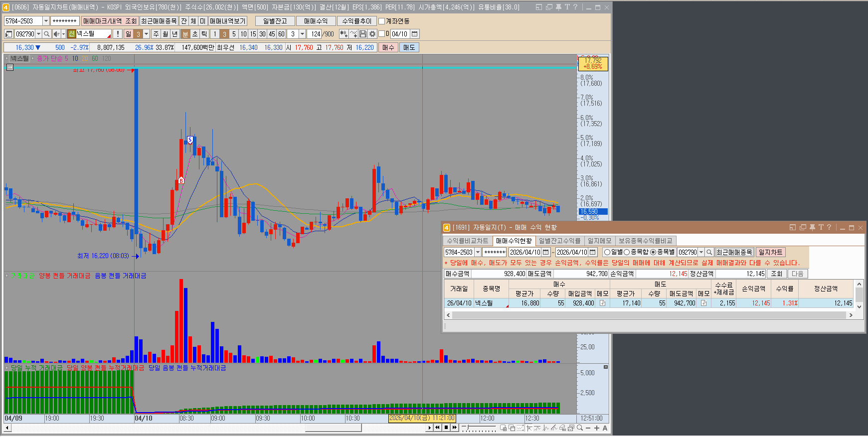Click the exclamation mark stock info icon

click(118, 34)
